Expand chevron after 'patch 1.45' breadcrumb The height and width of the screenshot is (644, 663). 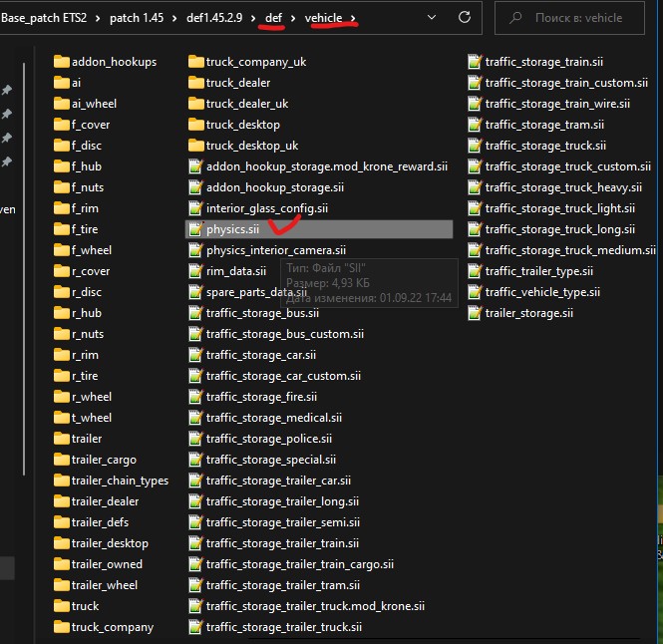174,18
